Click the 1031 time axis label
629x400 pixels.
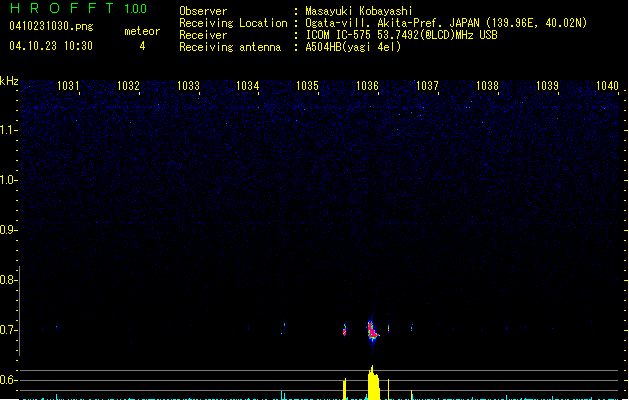point(68,86)
